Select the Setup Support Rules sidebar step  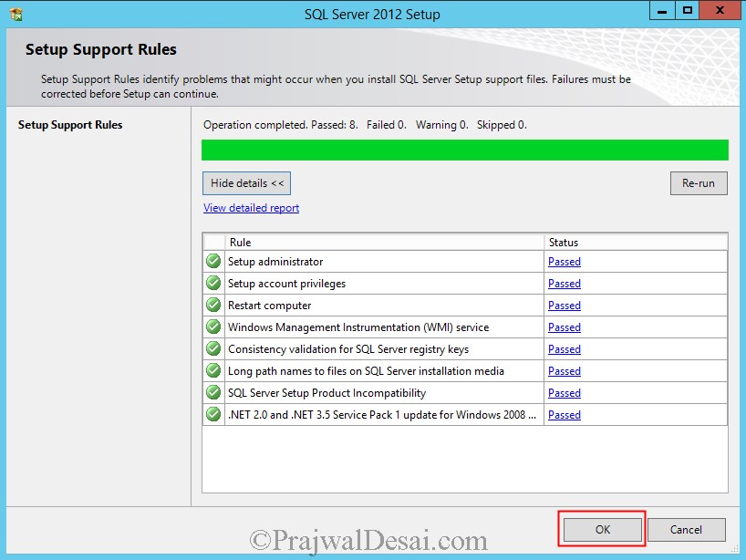[70, 125]
